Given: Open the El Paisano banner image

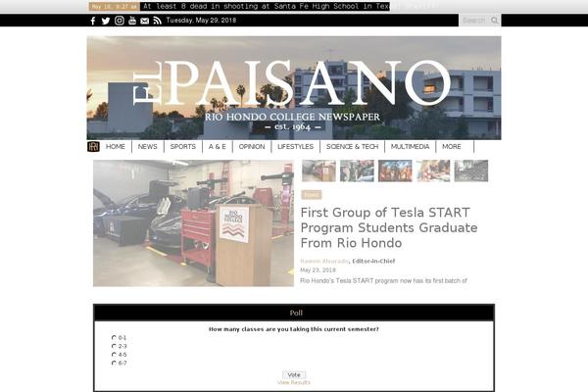Looking at the screenshot, I should [294, 88].
